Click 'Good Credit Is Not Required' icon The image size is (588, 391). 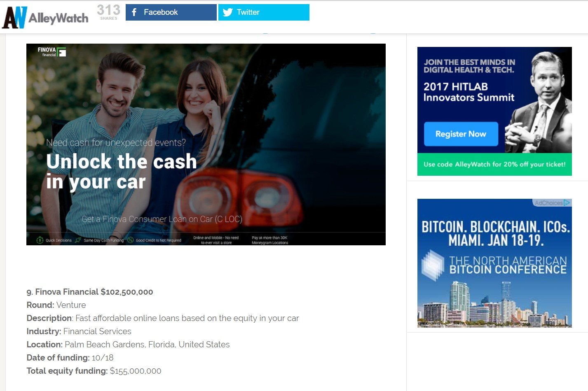[x=131, y=240]
